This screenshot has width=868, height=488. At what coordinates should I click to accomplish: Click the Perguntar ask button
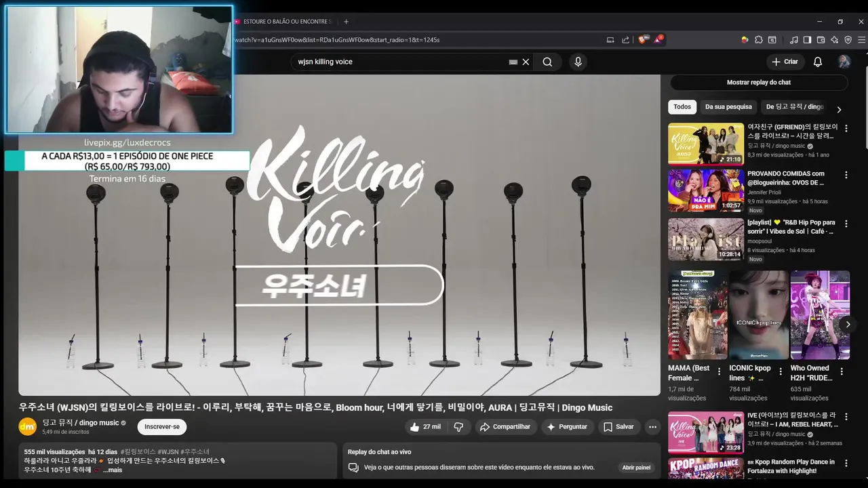tap(567, 427)
